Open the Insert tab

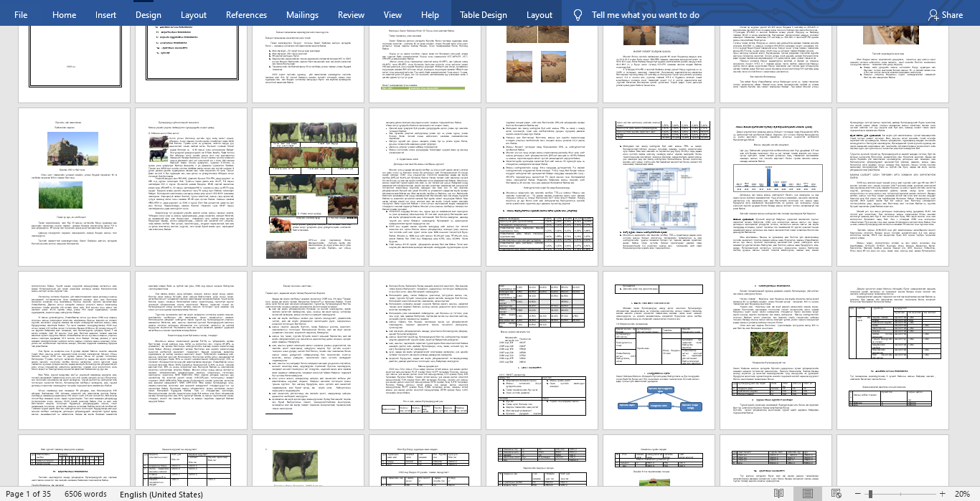105,14
